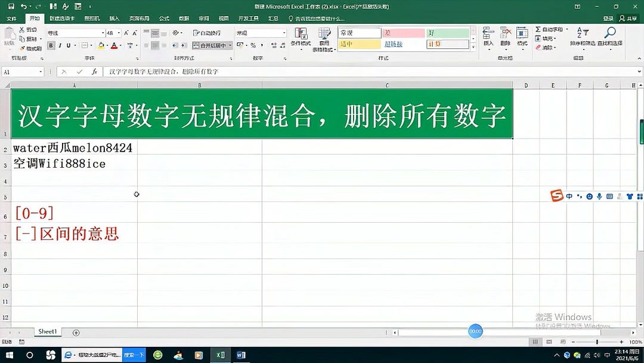
Task: Select the Format Painter tool
Action: [x=29, y=48]
